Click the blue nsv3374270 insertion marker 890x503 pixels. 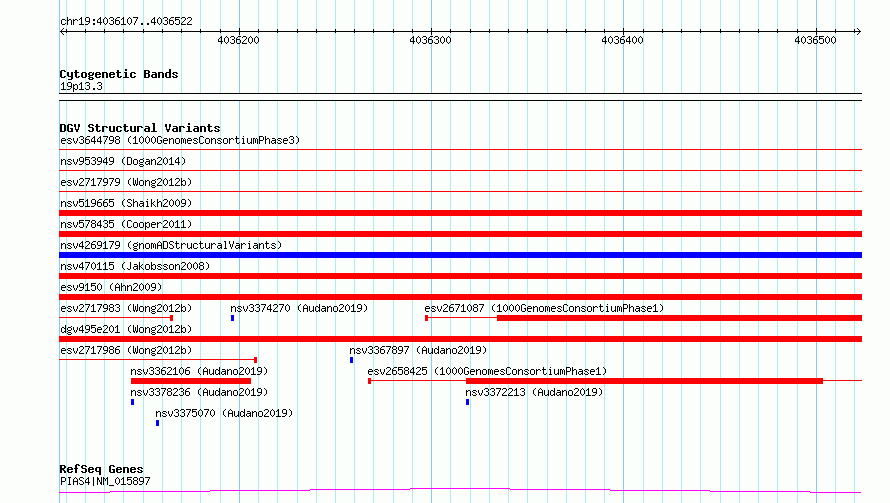232,318
